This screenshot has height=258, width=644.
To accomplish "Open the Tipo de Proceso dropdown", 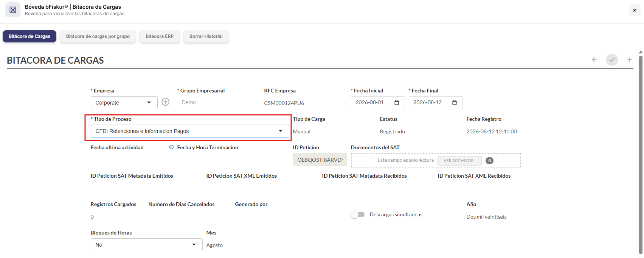I will [190, 131].
